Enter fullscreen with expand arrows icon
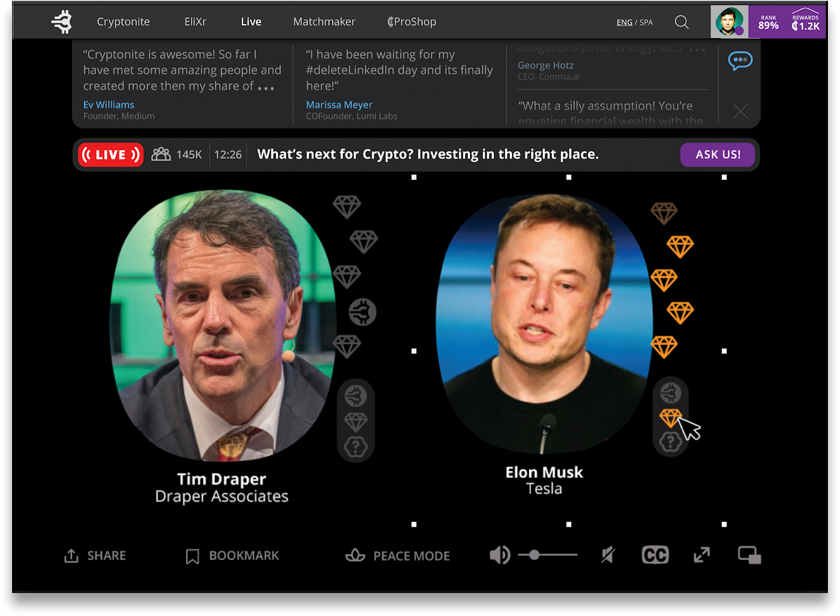The height and width of the screenshot is (616, 840). pyautogui.click(x=702, y=555)
